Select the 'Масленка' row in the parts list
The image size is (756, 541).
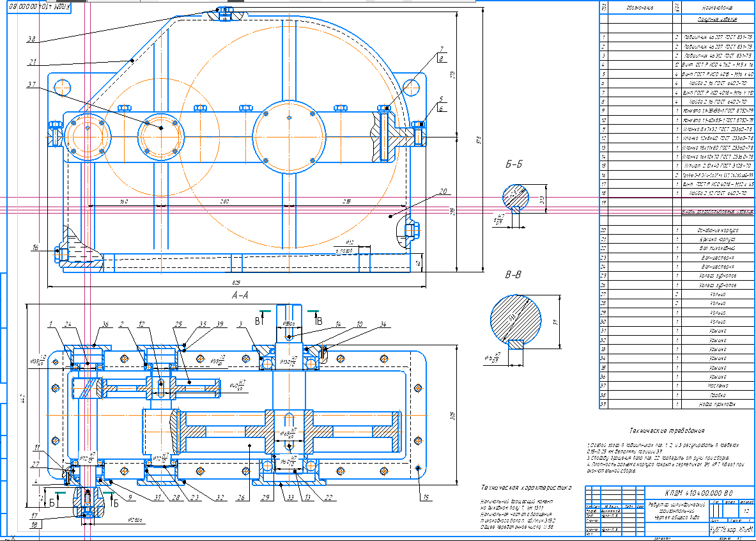[677, 386]
